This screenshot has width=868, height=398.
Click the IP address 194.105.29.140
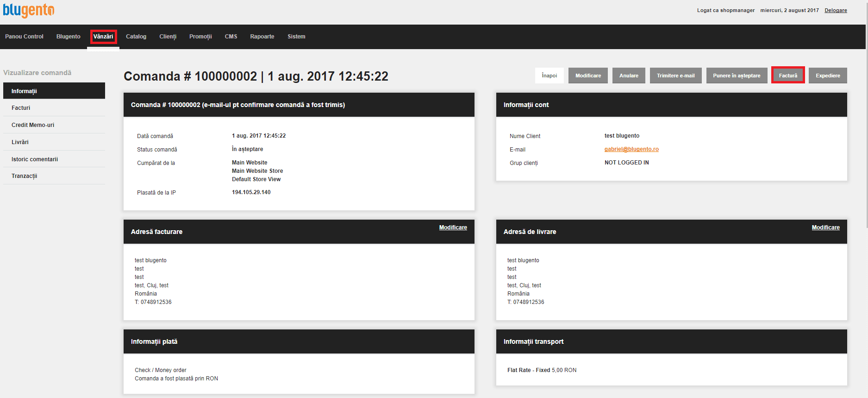251,192
